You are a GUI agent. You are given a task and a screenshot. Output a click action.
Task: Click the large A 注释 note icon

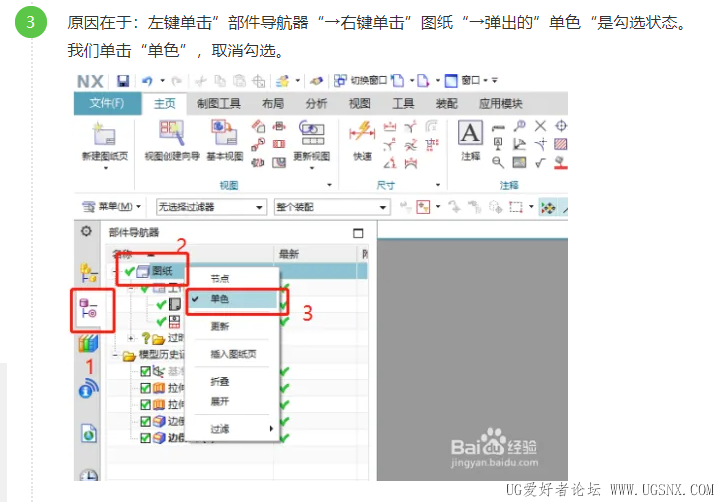[x=470, y=133]
